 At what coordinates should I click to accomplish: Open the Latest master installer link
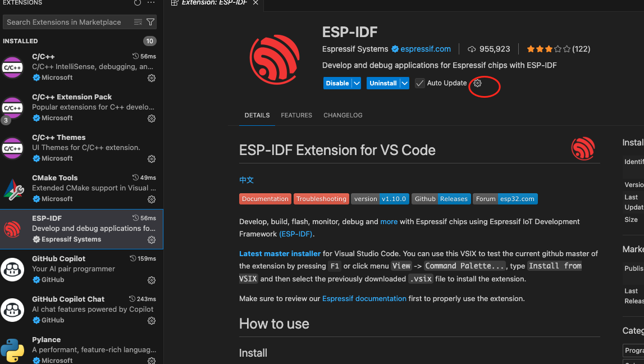tap(280, 254)
